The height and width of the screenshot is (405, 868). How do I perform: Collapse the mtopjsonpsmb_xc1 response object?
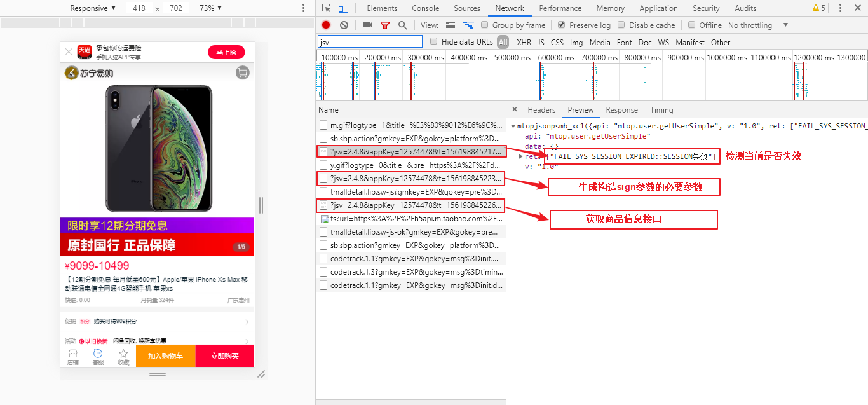513,126
